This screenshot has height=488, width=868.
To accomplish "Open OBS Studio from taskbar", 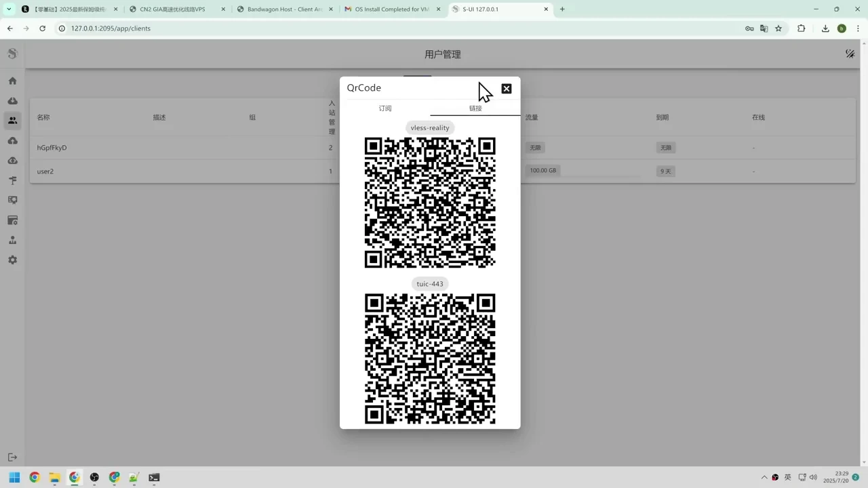I will (x=94, y=477).
